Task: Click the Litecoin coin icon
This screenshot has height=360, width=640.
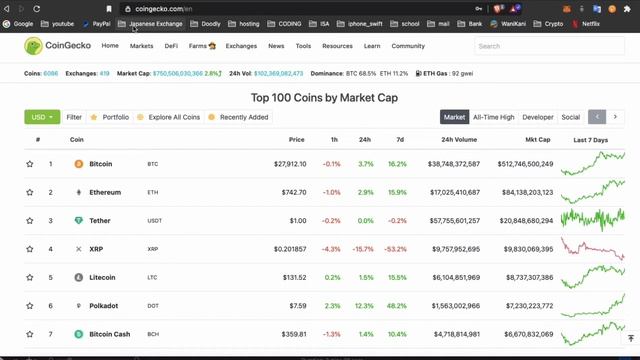Action: click(x=79, y=277)
